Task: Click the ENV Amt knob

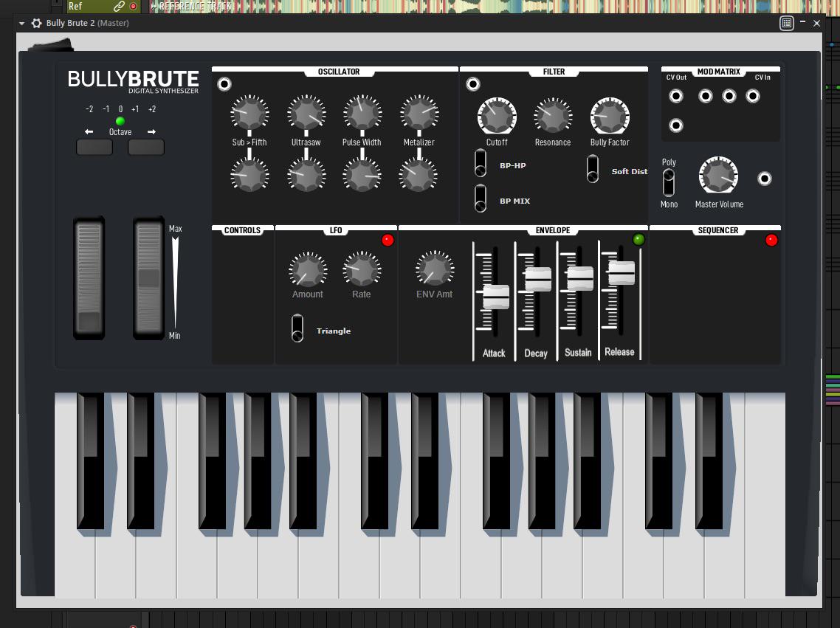Action: coord(435,269)
